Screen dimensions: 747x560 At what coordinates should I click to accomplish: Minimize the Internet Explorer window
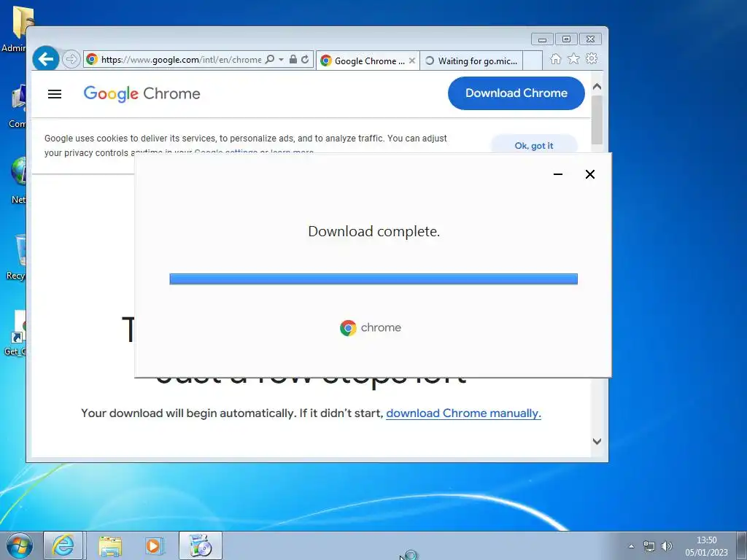[542, 39]
